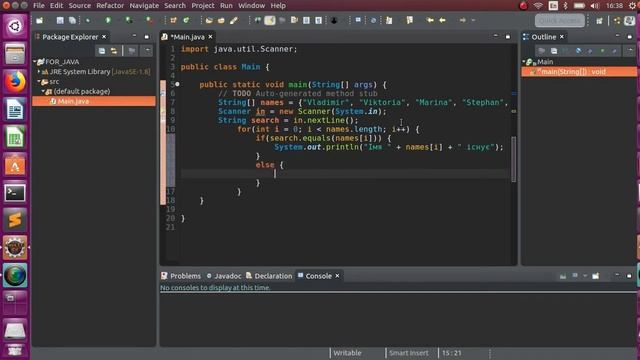Screen dimensions: 640x360
Task: Open the Outline view menu dropdown
Action: point(630,51)
